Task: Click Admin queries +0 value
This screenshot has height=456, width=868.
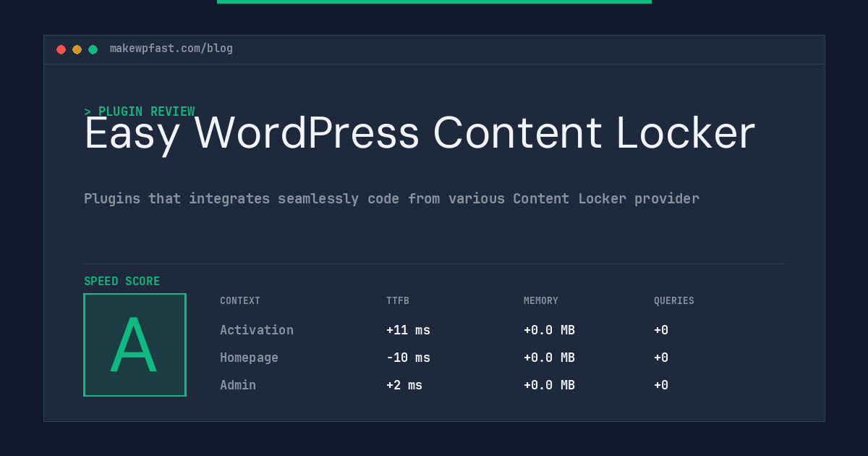Action: click(661, 385)
